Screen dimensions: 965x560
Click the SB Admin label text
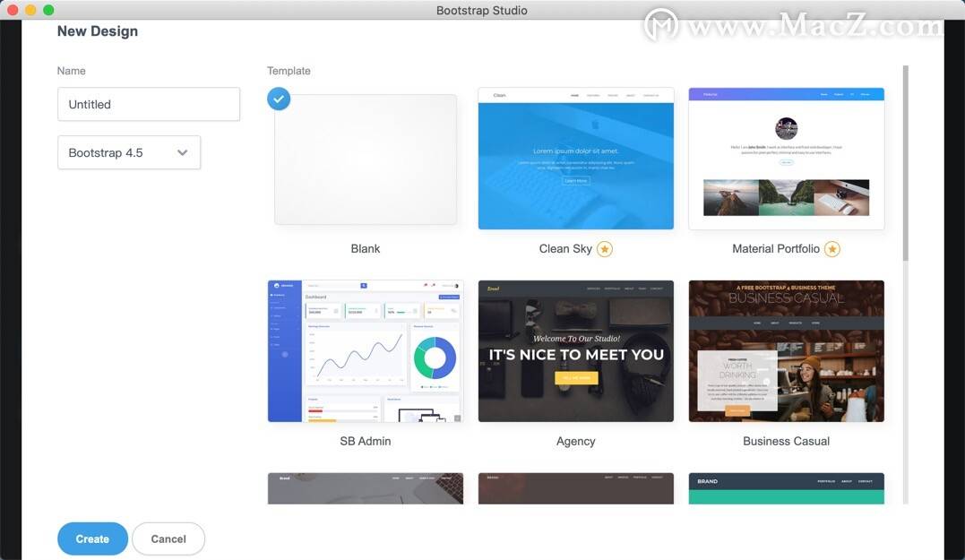click(x=366, y=441)
